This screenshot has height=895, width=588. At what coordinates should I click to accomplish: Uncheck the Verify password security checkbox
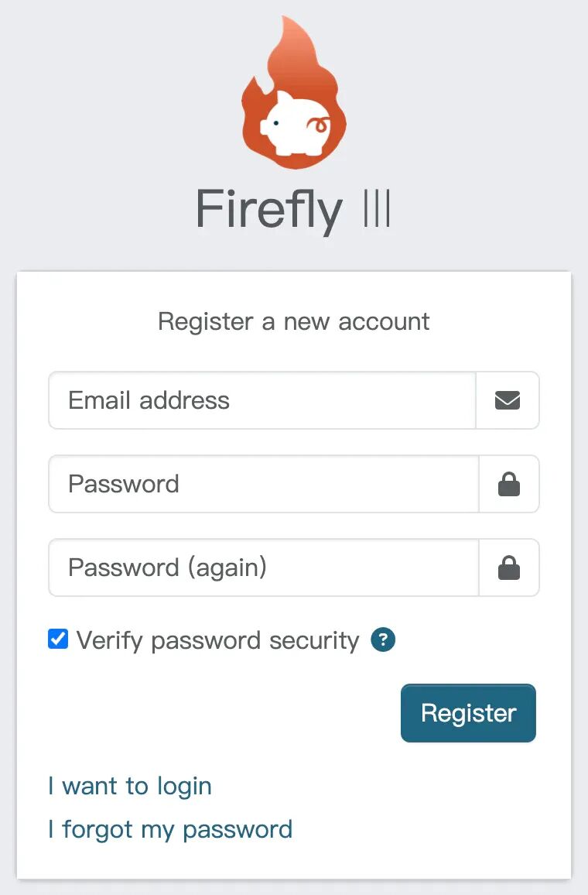[x=58, y=640]
